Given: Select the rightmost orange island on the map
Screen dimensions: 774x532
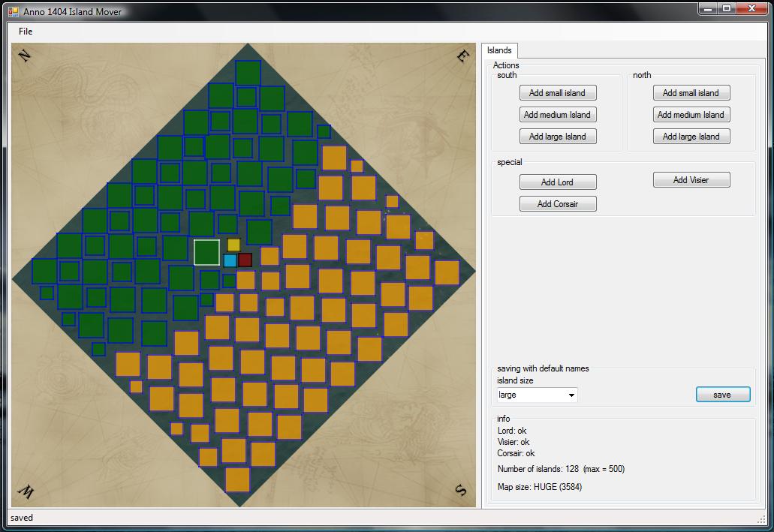Looking at the screenshot, I should click(447, 272).
